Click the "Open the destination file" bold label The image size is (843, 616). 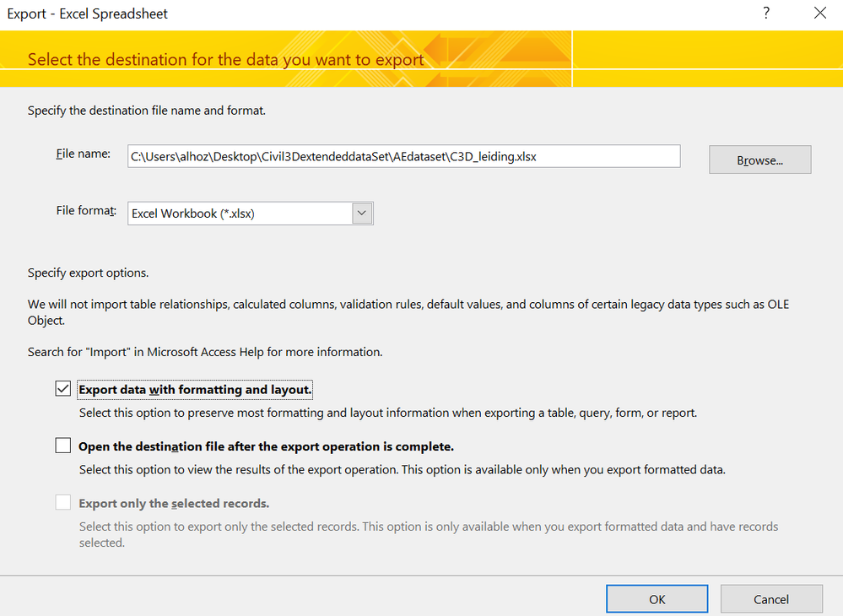266,446
